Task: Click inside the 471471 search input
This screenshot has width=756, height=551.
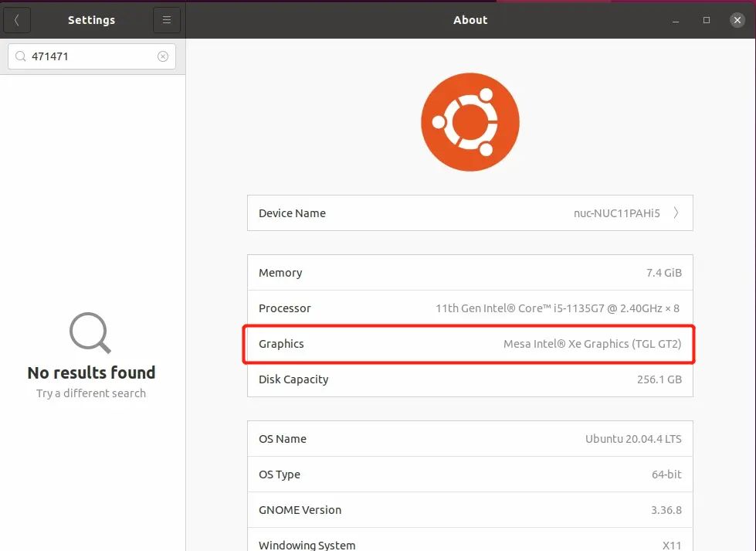Action: (85, 56)
